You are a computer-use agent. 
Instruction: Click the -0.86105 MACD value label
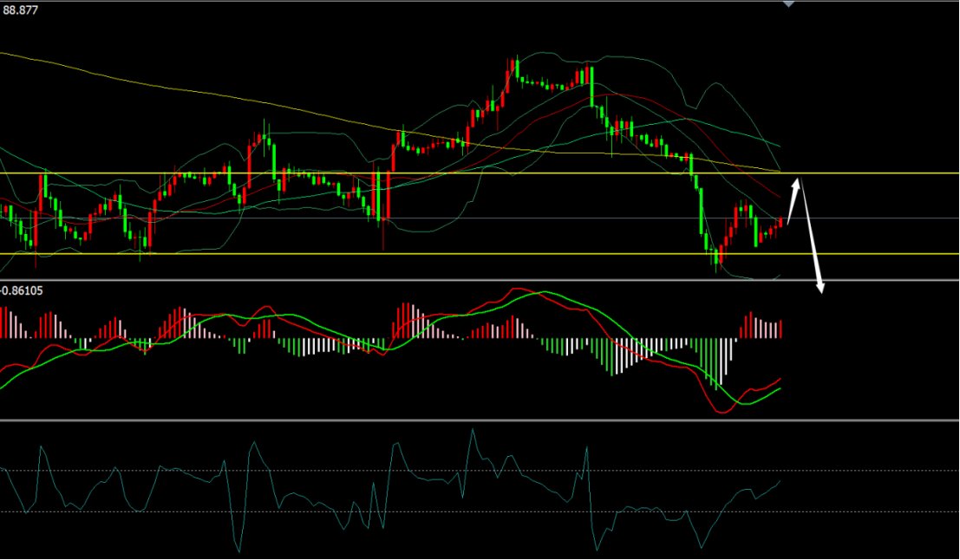[x=22, y=290]
